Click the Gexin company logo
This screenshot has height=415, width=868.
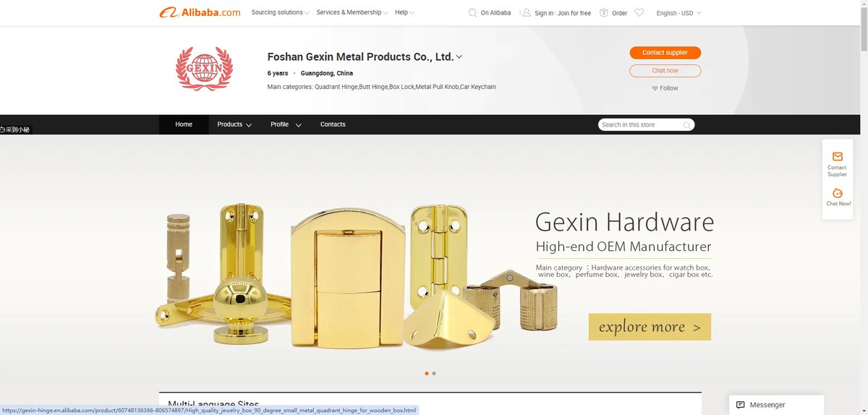coord(205,69)
